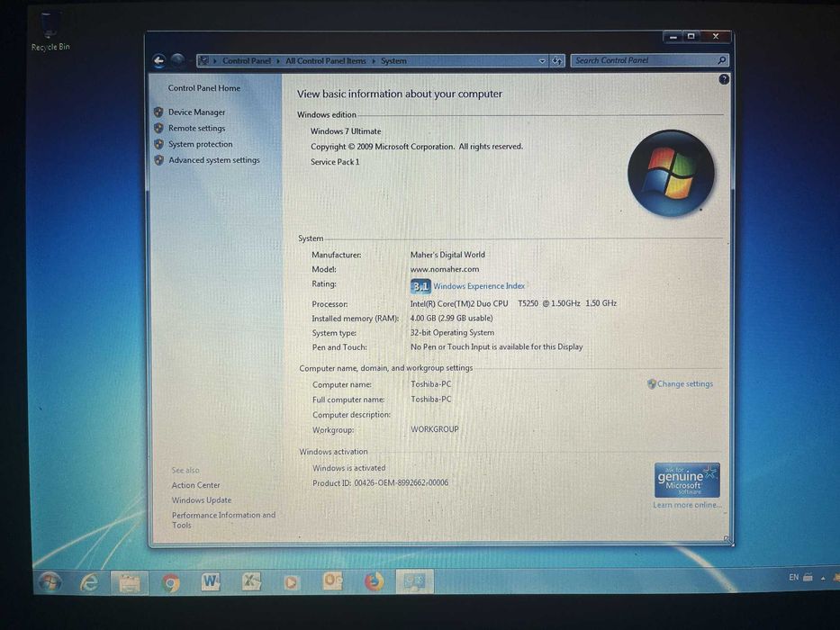Launch Microsoft Word from taskbar
840x630 pixels.
(x=211, y=581)
